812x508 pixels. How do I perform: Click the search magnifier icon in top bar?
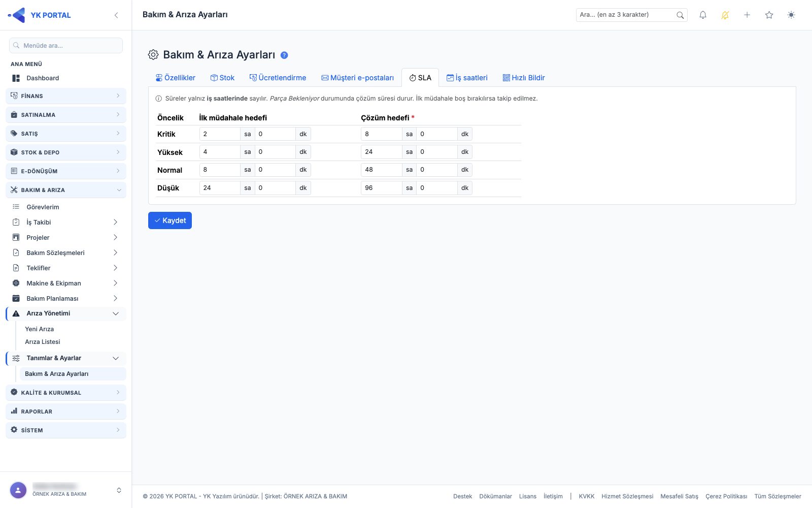point(680,15)
